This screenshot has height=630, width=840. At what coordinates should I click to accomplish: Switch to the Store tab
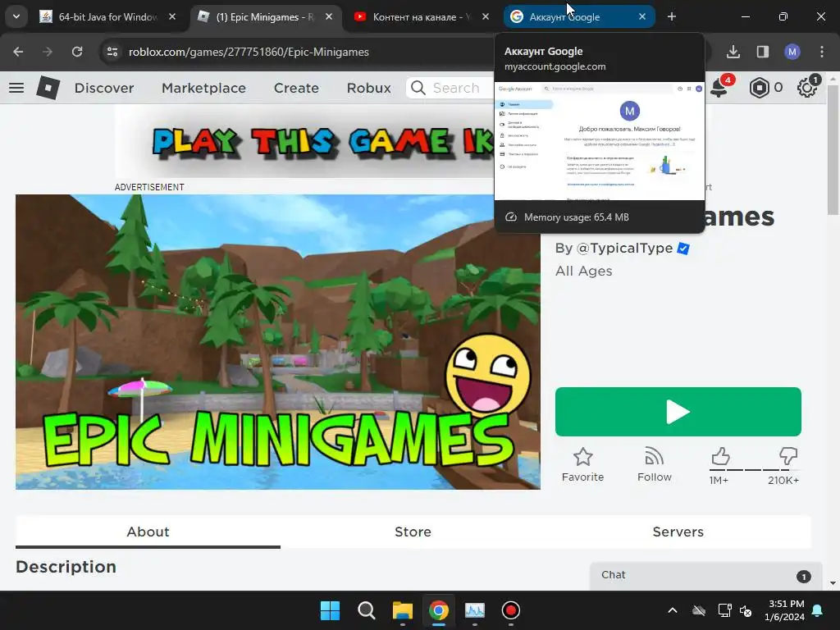[x=413, y=532]
